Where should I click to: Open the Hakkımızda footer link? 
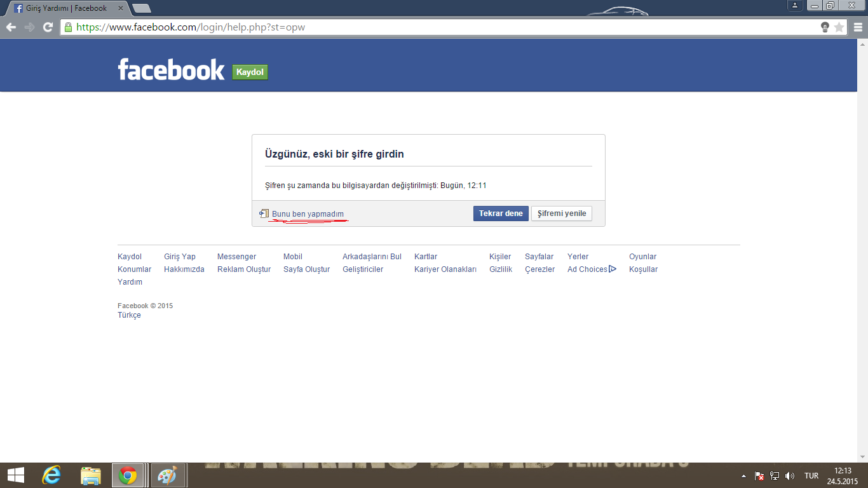(x=184, y=269)
